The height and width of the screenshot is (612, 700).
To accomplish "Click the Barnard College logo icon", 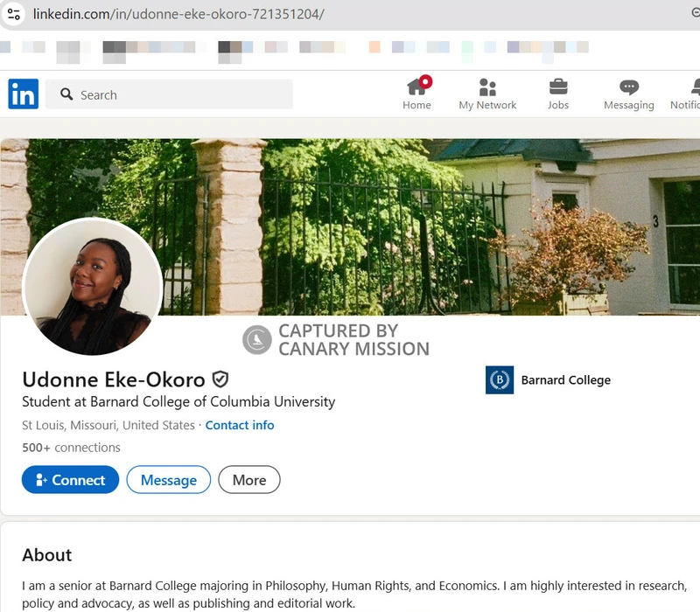I will tap(500, 380).
